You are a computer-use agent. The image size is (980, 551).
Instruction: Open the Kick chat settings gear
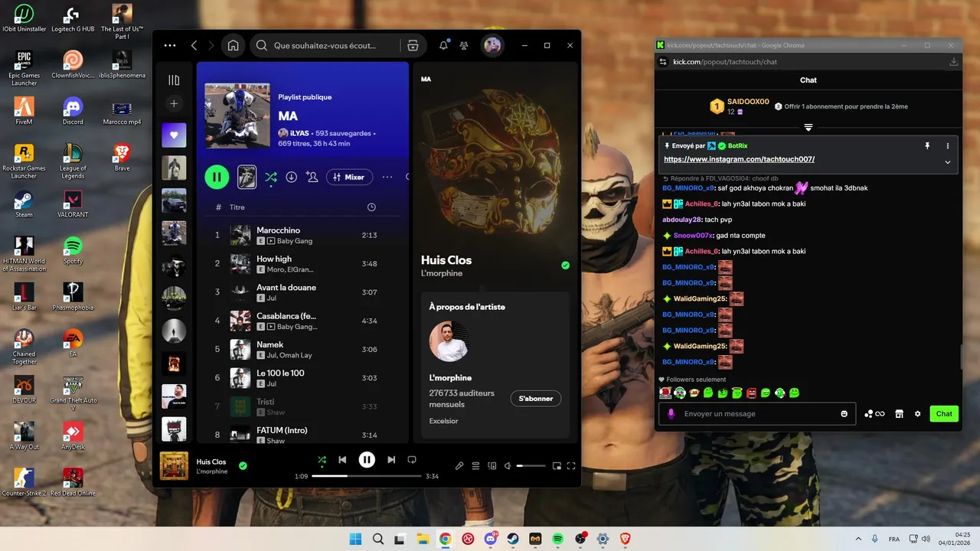tap(917, 414)
